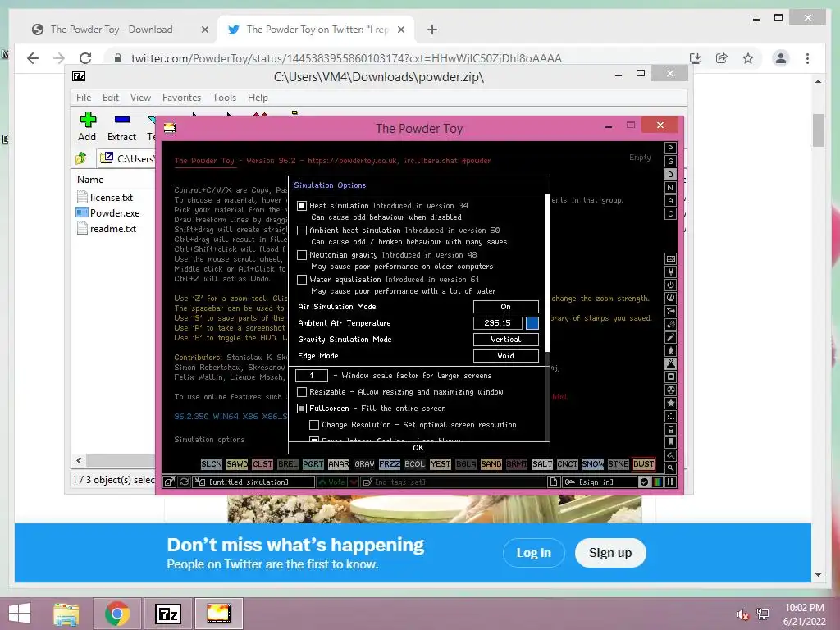Click Twitter Log in button
Screen dimensions: 840x630
coord(533,553)
